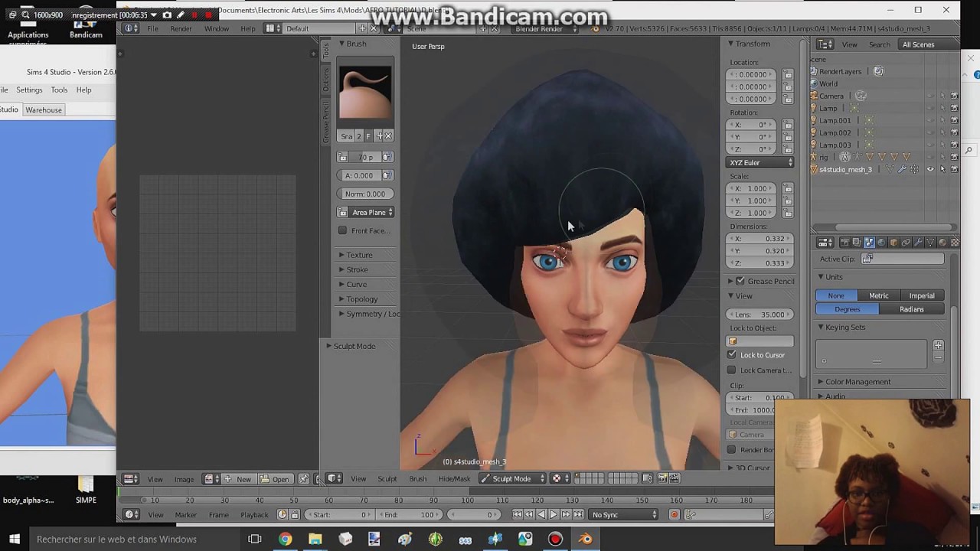Uncheck the Lock to Cursor checkbox
The width and height of the screenshot is (980, 551).
732,355
